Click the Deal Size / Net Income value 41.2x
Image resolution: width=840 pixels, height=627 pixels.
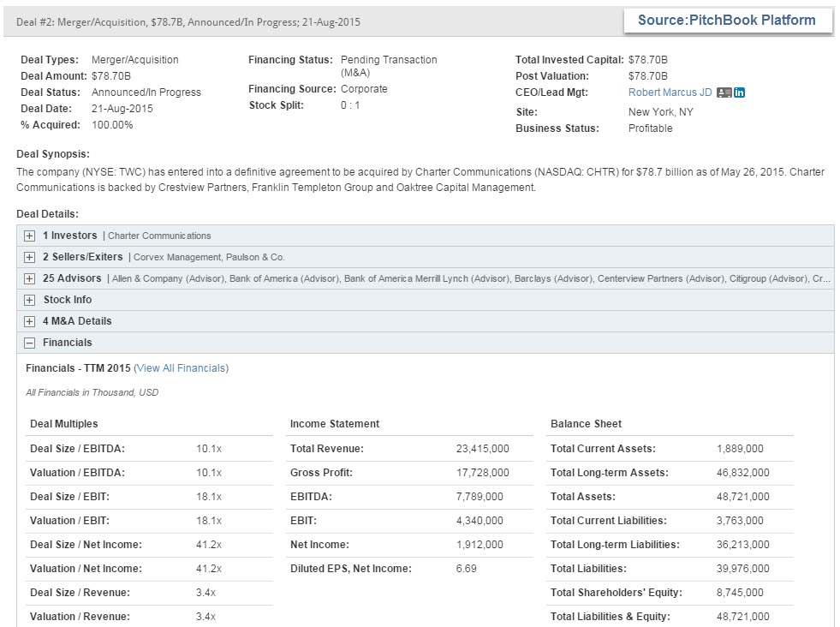[209, 545]
